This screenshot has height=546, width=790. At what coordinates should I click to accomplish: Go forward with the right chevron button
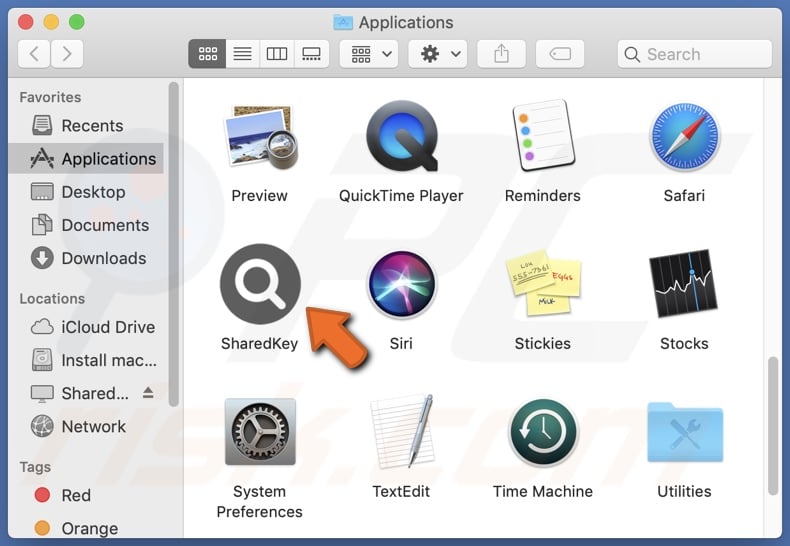point(67,53)
